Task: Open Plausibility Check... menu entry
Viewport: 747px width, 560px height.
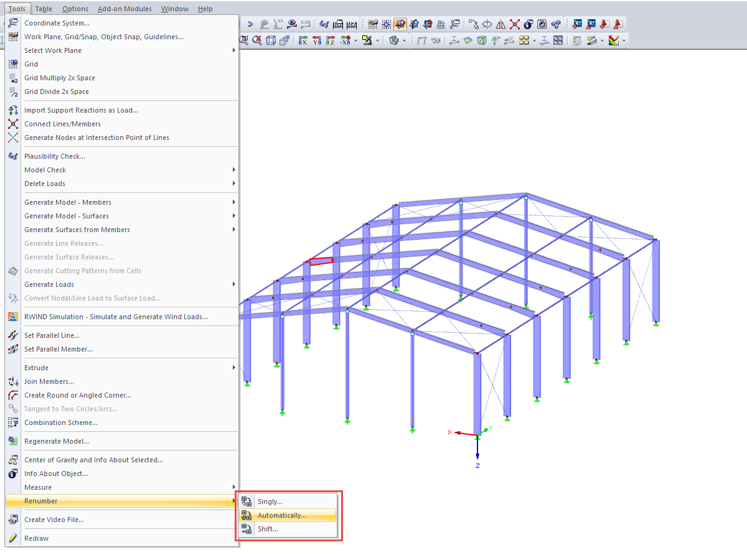Action: point(121,156)
